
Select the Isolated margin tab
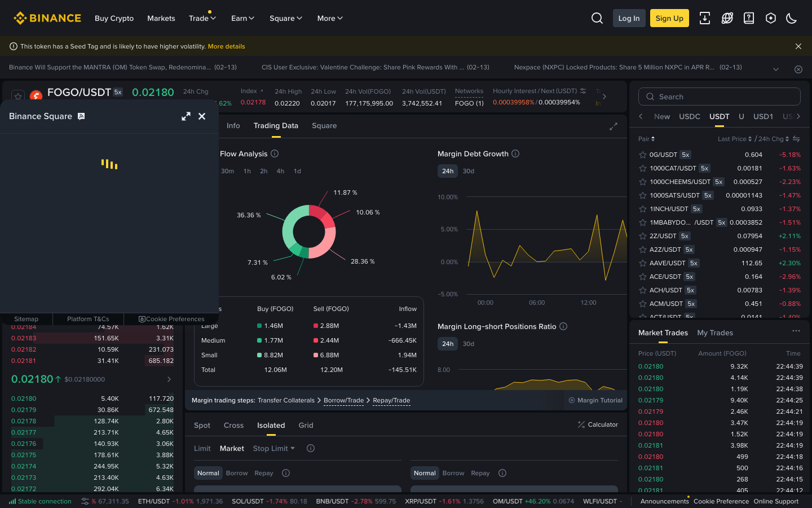tap(271, 425)
